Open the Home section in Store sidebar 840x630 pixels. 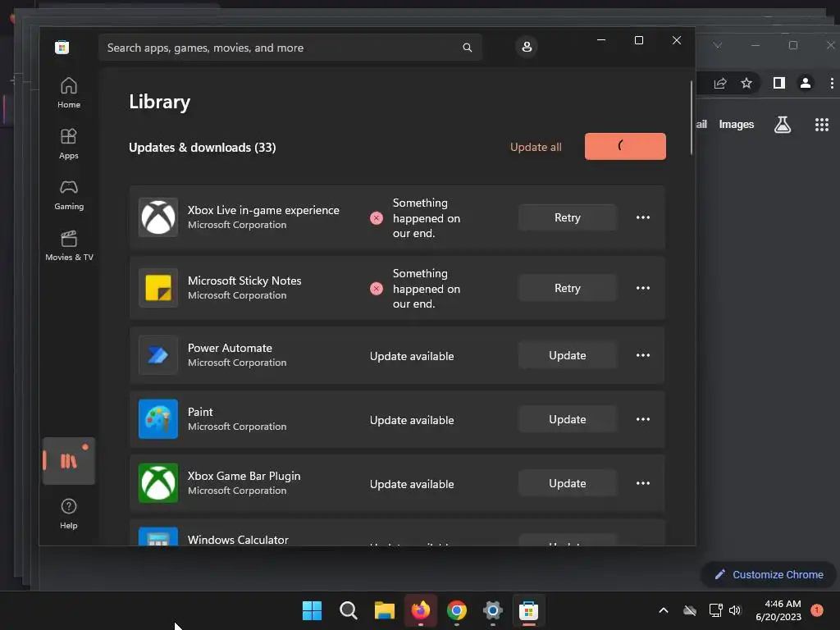(x=69, y=93)
